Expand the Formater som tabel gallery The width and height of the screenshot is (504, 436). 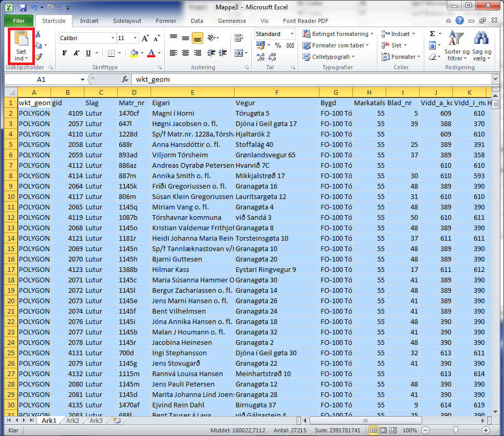336,45
